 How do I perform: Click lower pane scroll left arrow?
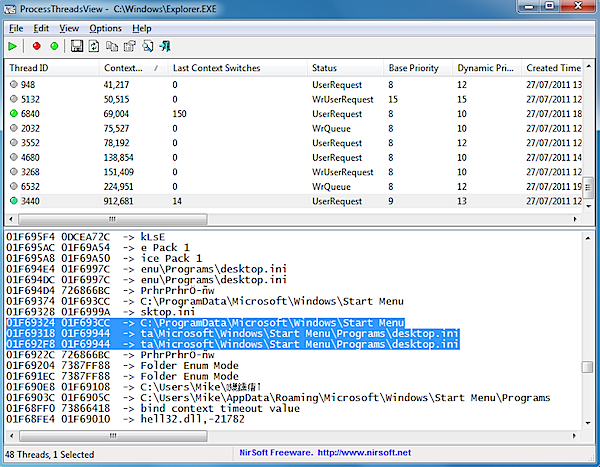click(11, 436)
